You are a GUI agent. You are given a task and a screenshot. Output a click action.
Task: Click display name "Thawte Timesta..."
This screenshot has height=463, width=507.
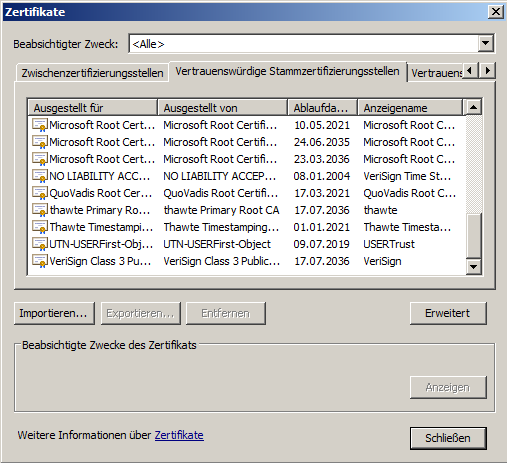(x=407, y=227)
